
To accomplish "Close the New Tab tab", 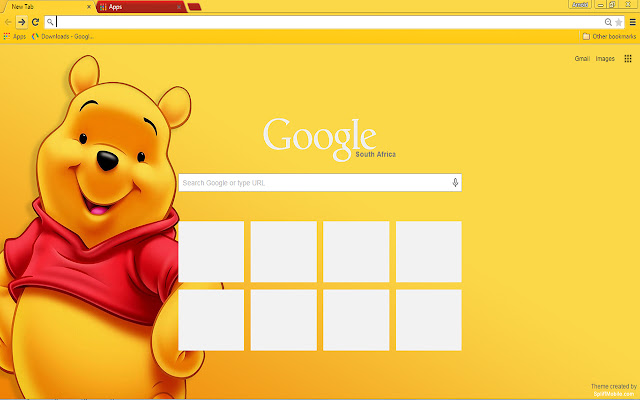I will pyautogui.click(x=90, y=6).
